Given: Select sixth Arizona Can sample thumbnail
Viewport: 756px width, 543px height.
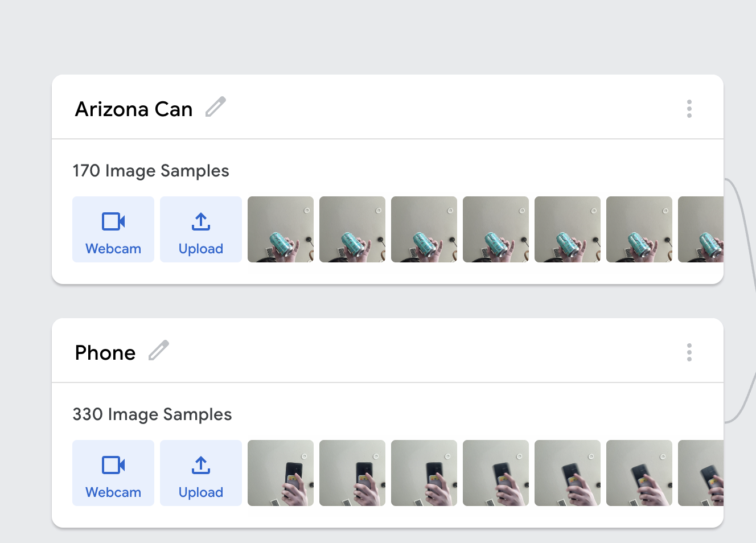Looking at the screenshot, I should (639, 229).
